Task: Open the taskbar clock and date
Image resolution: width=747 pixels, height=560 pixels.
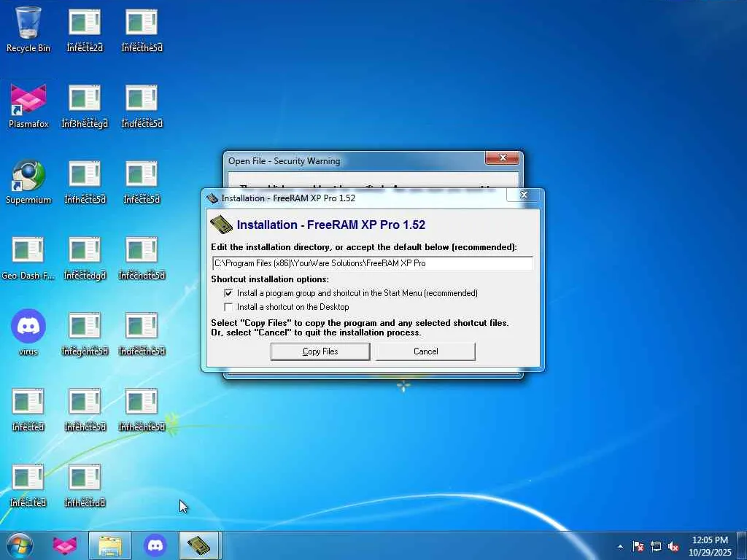Action: (710, 546)
